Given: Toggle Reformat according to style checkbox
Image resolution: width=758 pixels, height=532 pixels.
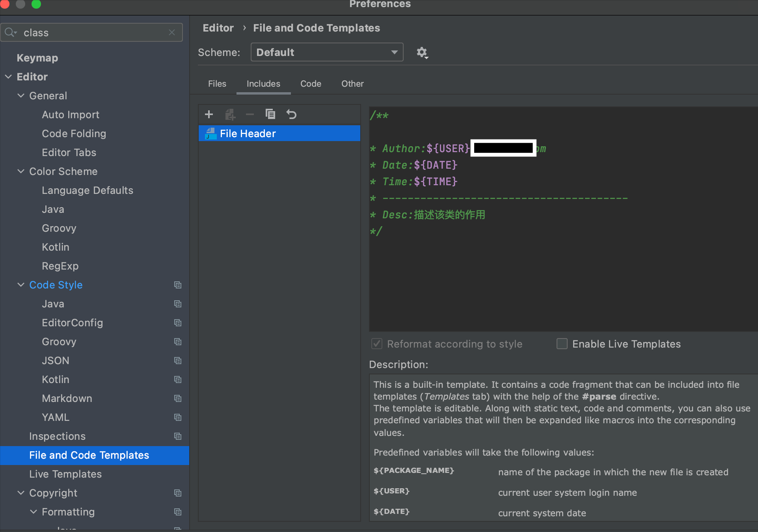Looking at the screenshot, I should pyautogui.click(x=377, y=344).
